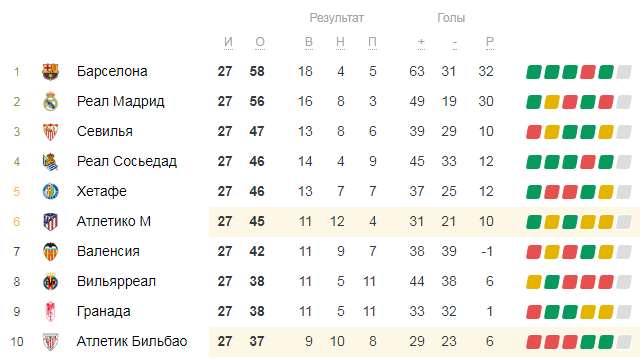Click Barcelona's red loss form square
The image size is (644, 360).
[588, 72]
